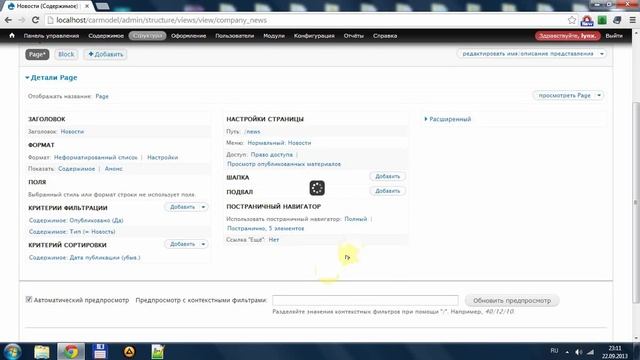Open dropdown arrow beside Критерий сортировки Добавить
640x360 pixels.
203,244
